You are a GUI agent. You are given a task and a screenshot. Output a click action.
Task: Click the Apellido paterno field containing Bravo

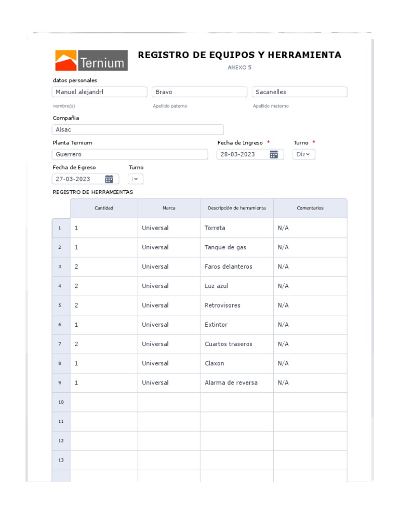point(199,92)
